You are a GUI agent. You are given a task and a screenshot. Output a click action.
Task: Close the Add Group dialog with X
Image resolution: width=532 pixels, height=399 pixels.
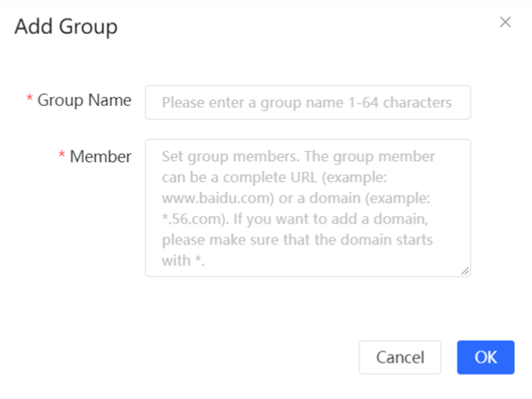point(505,22)
